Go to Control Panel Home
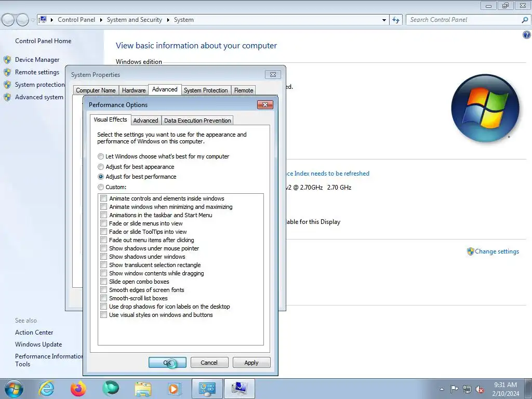Image resolution: width=532 pixels, height=399 pixels. [x=43, y=41]
